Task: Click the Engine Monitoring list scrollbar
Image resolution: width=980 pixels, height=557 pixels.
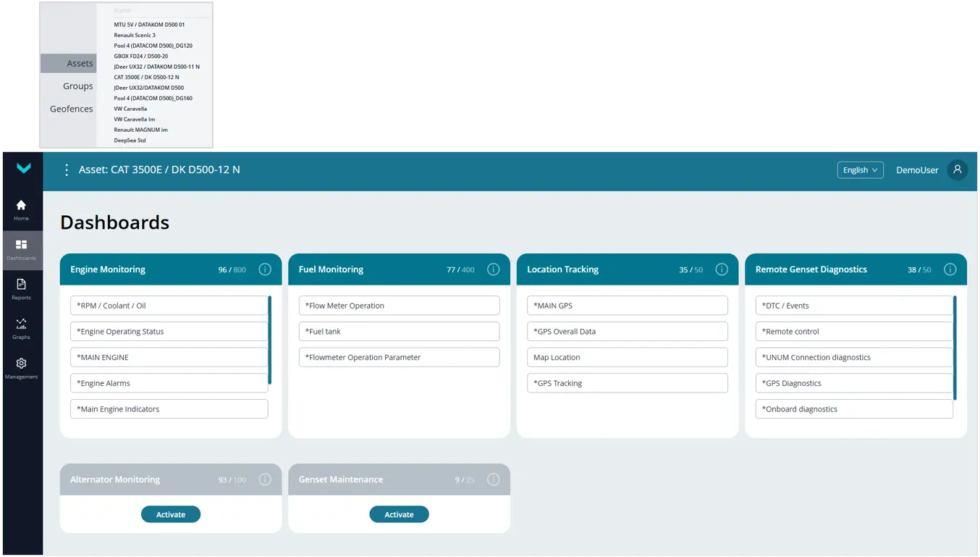Action: pyautogui.click(x=270, y=339)
